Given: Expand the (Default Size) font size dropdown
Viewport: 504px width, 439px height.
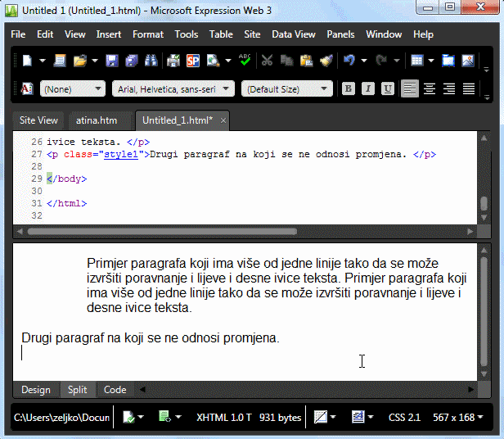Looking at the screenshot, I should pos(287,88).
